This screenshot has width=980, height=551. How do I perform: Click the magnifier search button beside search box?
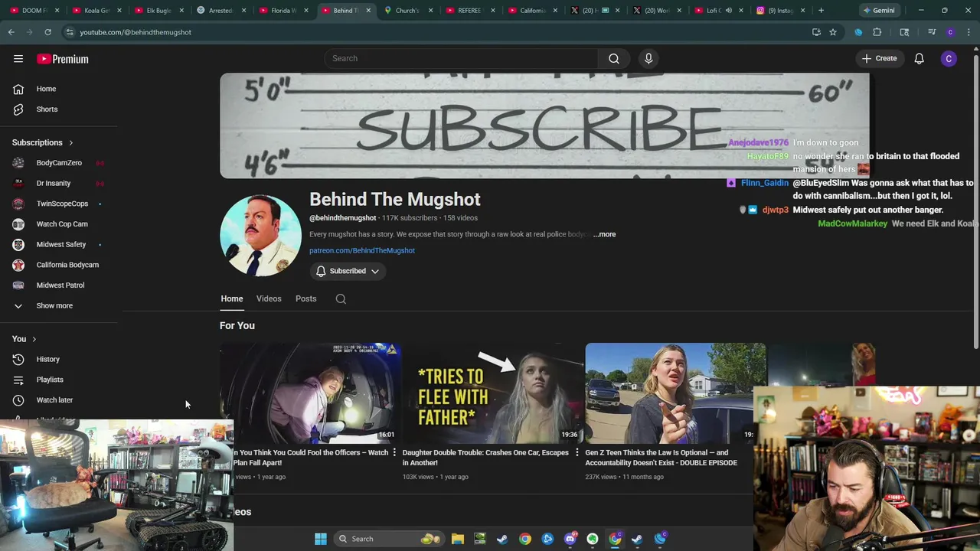[x=614, y=58]
